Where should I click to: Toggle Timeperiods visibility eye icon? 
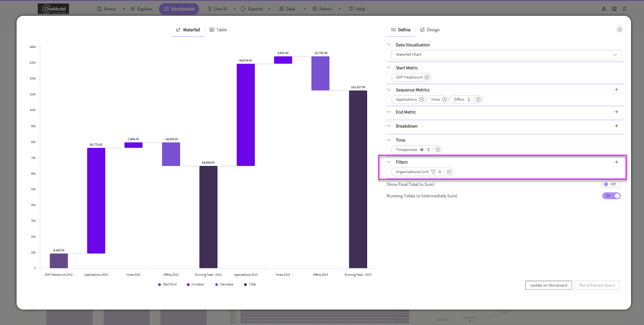point(422,150)
